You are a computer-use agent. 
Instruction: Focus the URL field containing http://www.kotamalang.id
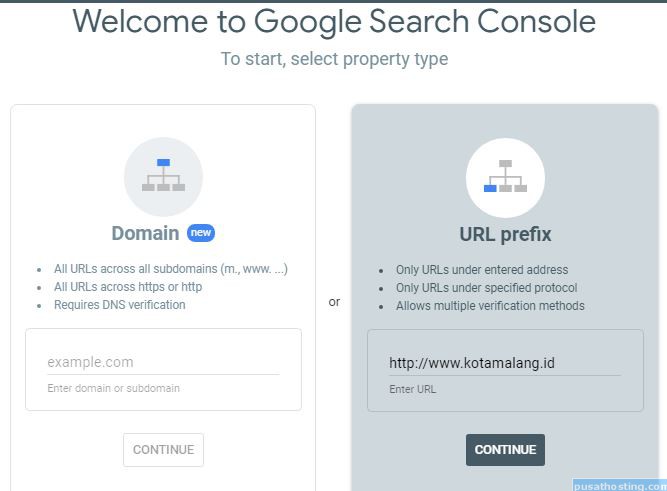pyautogui.click(x=505, y=363)
